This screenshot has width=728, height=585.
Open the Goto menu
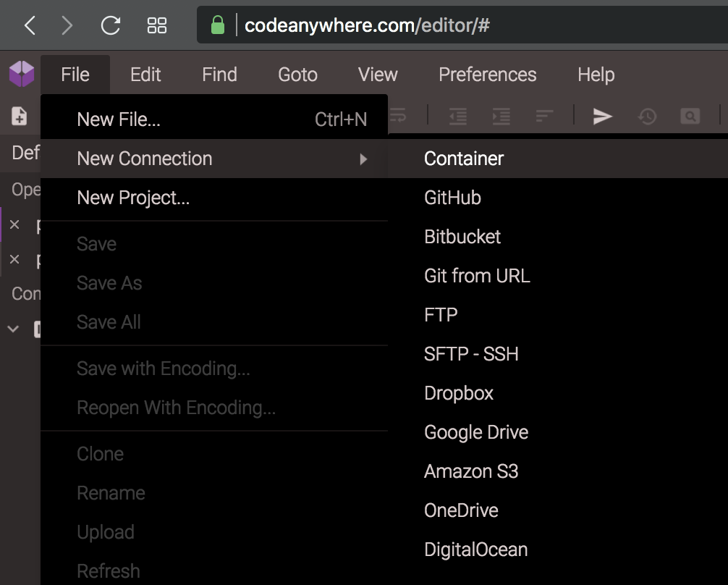[x=297, y=75]
